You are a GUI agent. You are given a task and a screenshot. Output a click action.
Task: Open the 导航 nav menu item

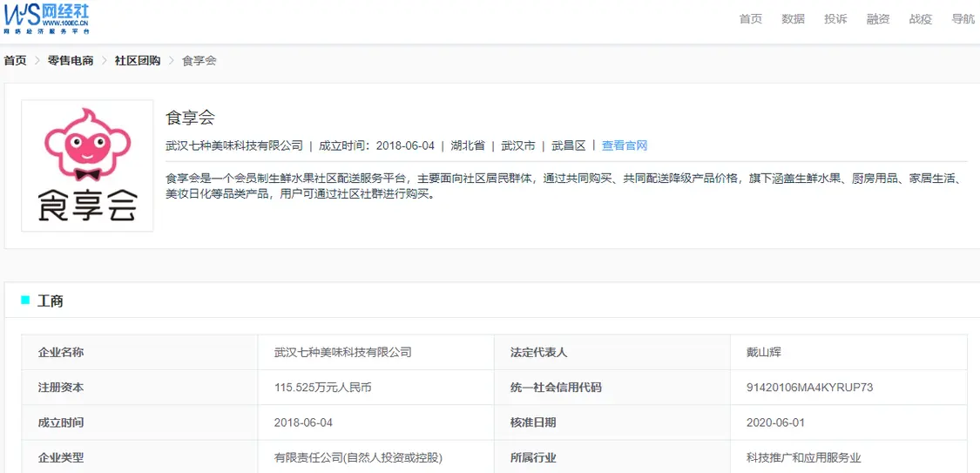pos(963,19)
